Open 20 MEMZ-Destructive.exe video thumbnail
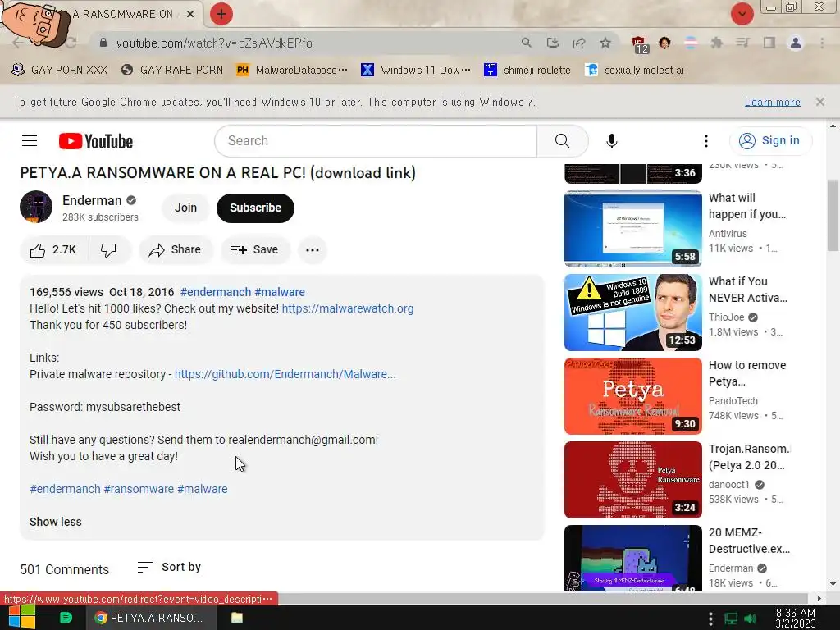 click(x=633, y=558)
